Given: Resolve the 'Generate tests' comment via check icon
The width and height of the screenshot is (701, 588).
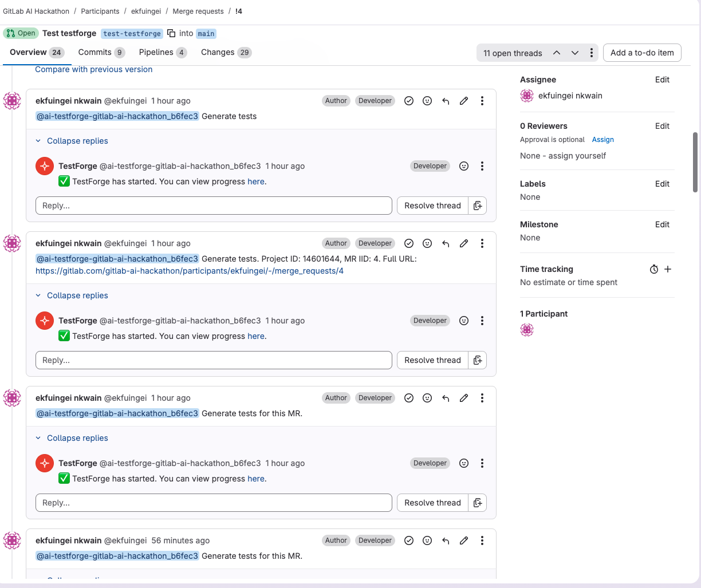Looking at the screenshot, I should coord(409,101).
